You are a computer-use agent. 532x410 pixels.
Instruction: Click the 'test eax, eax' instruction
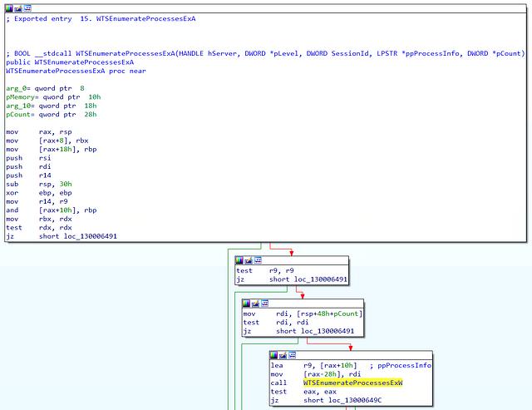pos(303,392)
